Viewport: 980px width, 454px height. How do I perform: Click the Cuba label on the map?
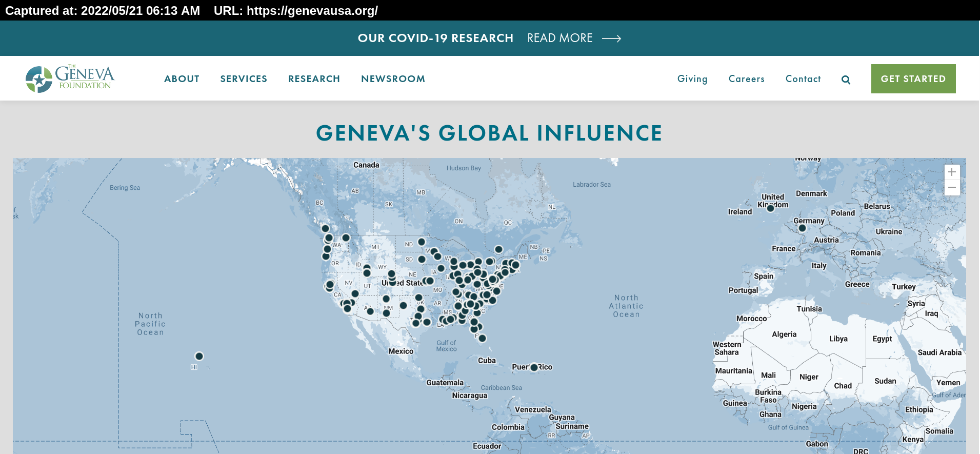487,361
